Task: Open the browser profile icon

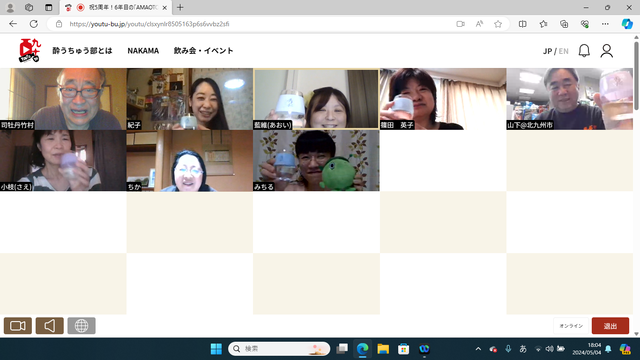Action: (x=10, y=7)
